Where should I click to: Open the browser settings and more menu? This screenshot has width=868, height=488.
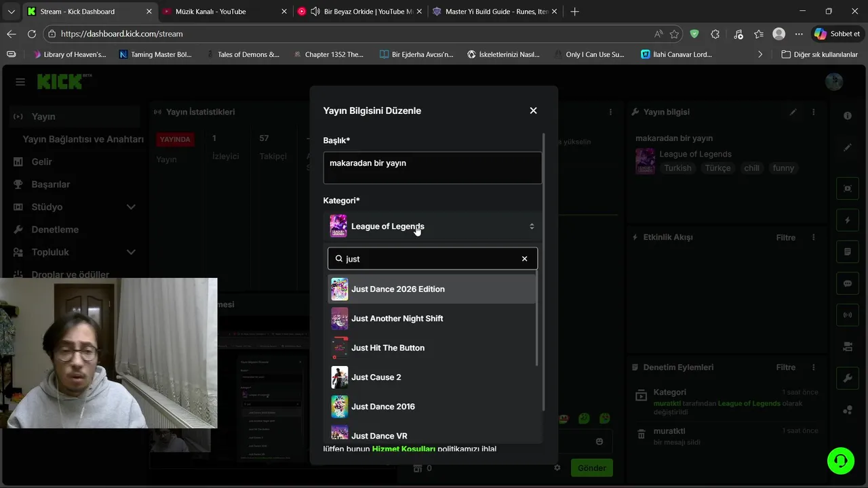[799, 34]
